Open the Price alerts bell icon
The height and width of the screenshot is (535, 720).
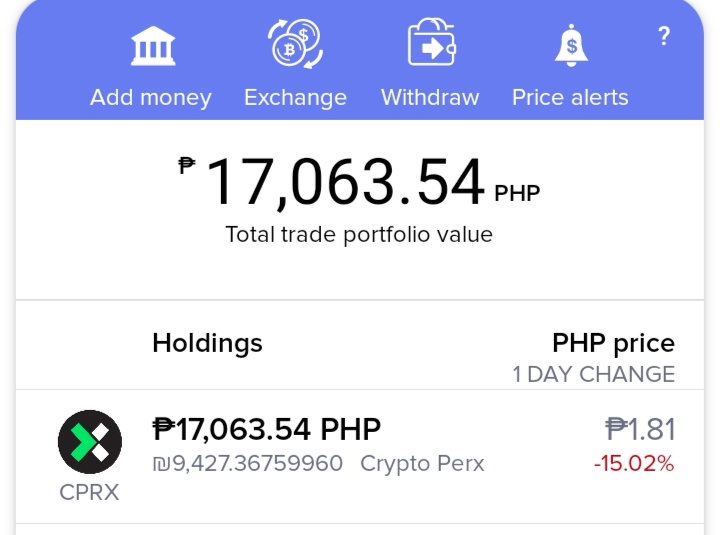(571, 45)
